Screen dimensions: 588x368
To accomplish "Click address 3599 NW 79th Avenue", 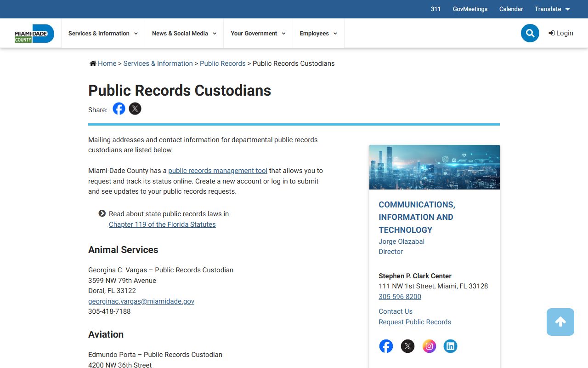I will pyautogui.click(x=122, y=281).
